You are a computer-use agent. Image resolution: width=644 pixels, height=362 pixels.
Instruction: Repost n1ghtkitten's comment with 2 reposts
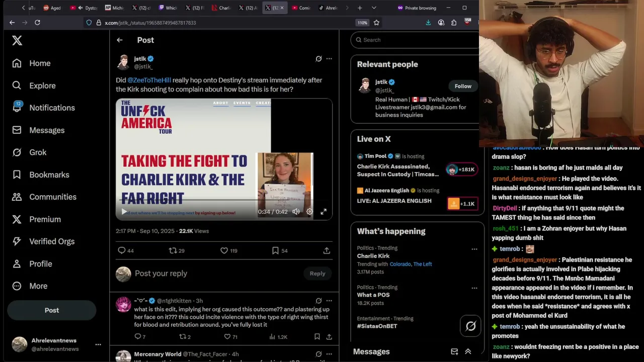(185, 337)
